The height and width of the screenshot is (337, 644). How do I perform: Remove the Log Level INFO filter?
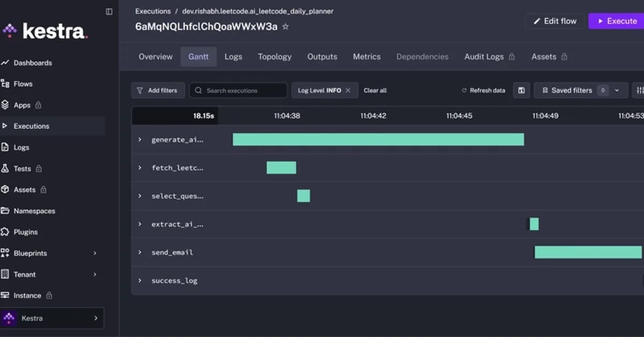pyautogui.click(x=348, y=90)
